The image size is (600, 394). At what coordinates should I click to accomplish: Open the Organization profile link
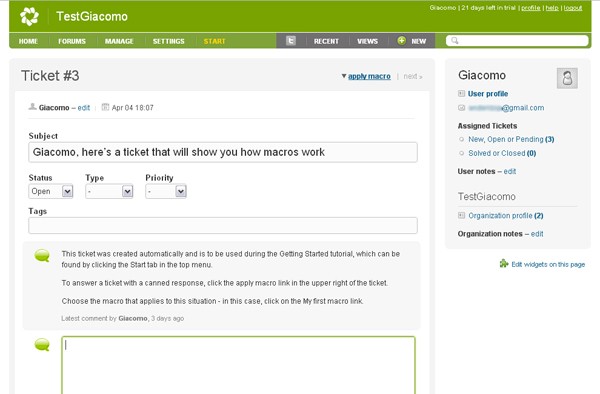[x=506, y=216]
